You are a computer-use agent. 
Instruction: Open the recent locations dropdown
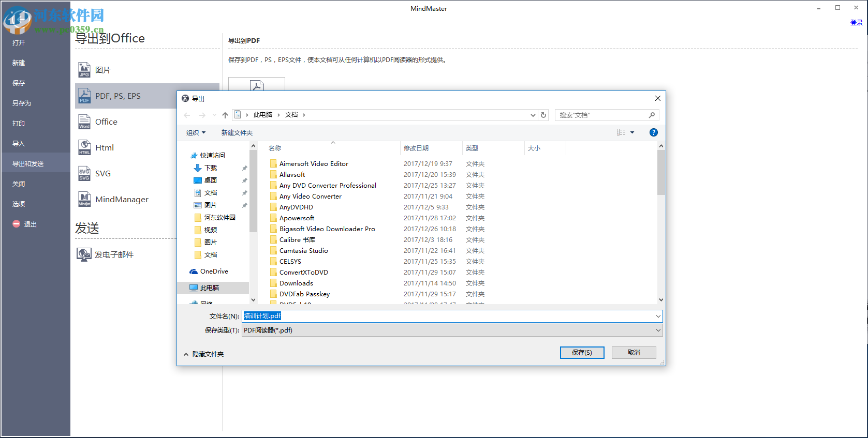pos(214,115)
